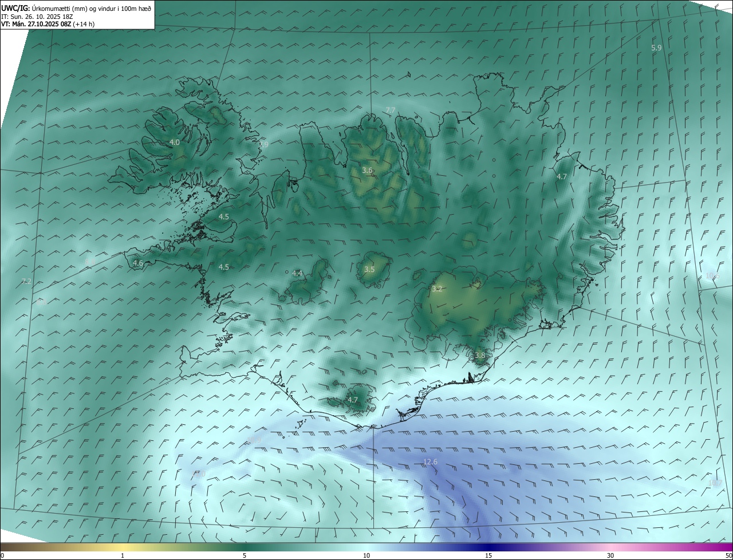This screenshot has width=733, height=560.
Task: Click the 12.6 value in the blue band
Action: pyautogui.click(x=430, y=462)
